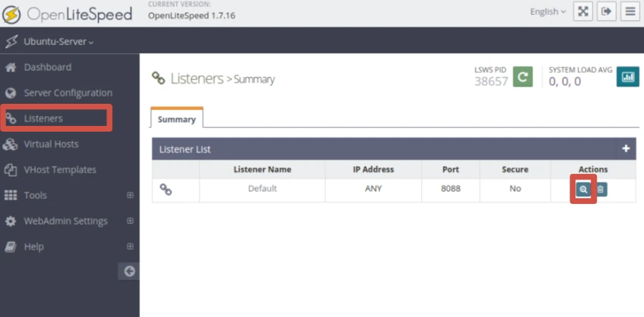The height and width of the screenshot is (317, 644).
Task: Delete the Default listener with trash icon
Action: click(x=600, y=190)
